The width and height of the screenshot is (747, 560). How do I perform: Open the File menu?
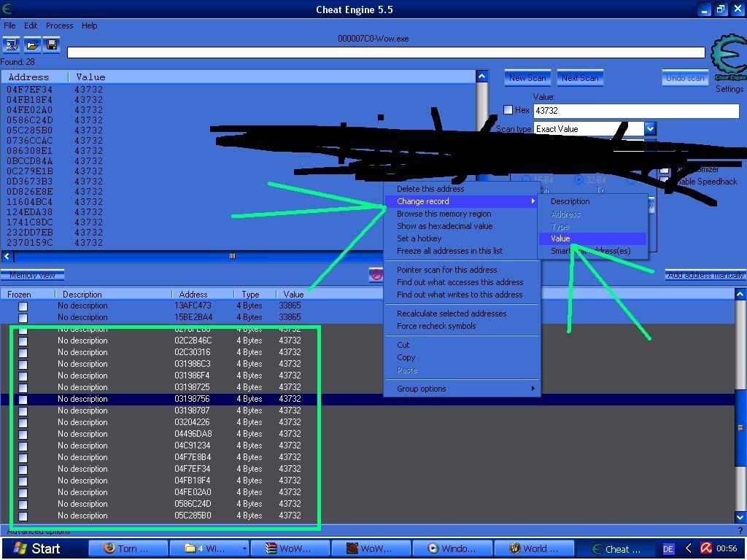(x=9, y=26)
